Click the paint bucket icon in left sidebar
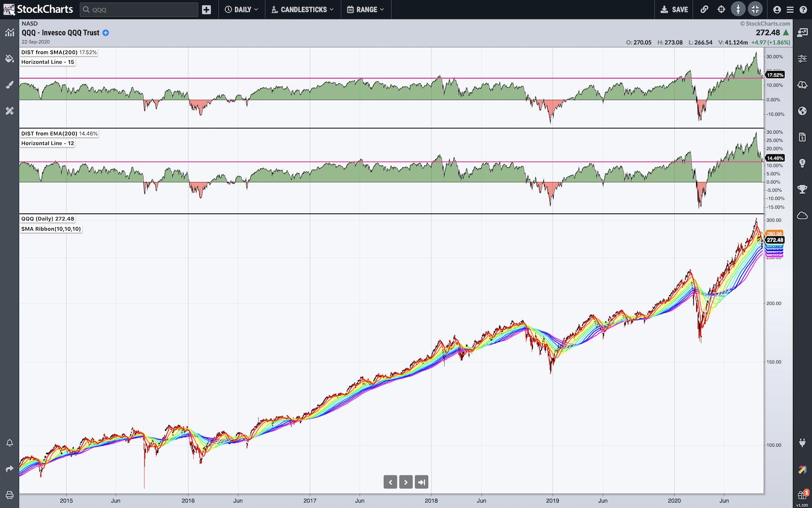Screen dimensions: 812x508 [9, 58]
